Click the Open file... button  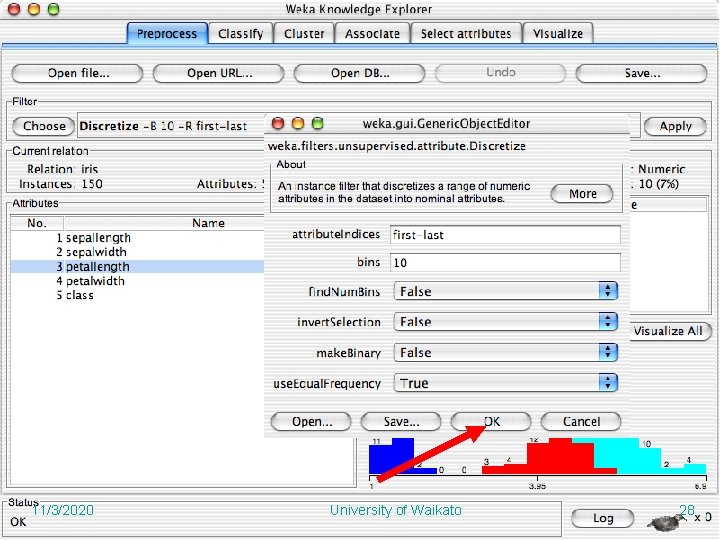(78, 73)
